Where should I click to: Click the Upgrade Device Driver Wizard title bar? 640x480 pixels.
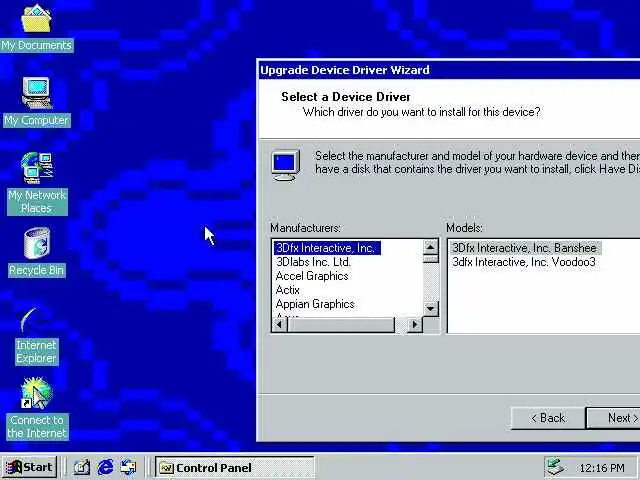[449, 70]
